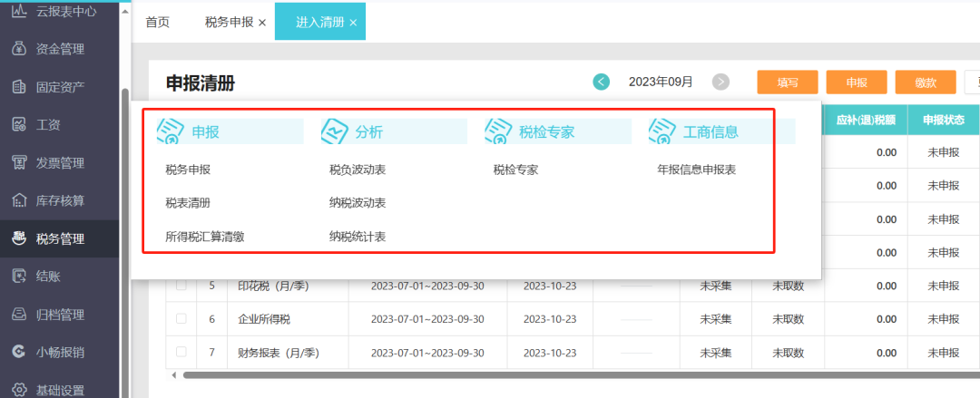Go to previous month with left arrow
This screenshot has width=980, height=398.
click(602, 82)
